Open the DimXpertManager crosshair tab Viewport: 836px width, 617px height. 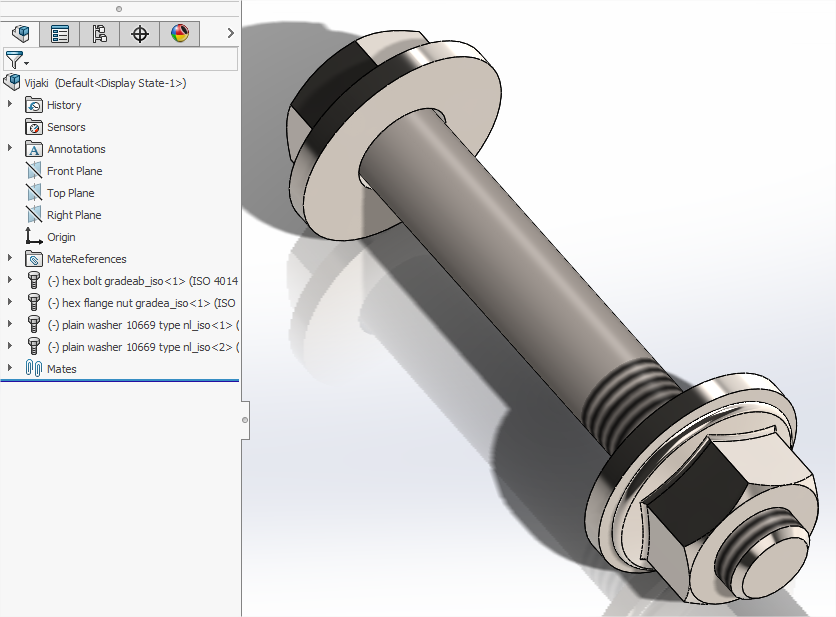(x=140, y=34)
